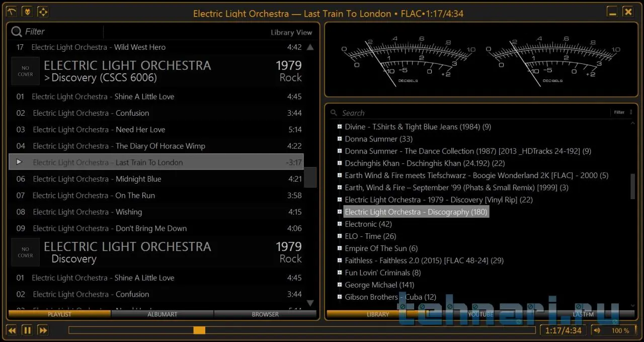Click the four-way arrows icon
The width and height of the screenshot is (644, 342).
43,11
